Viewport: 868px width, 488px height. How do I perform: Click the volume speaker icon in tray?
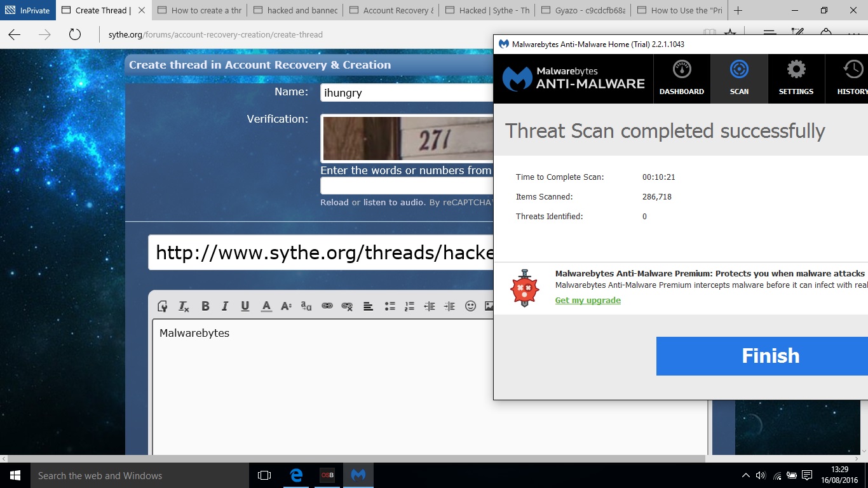click(x=761, y=475)
